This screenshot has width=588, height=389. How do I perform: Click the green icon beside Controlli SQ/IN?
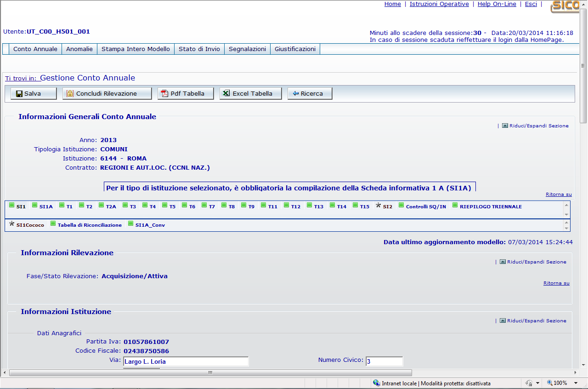point(401,205)
